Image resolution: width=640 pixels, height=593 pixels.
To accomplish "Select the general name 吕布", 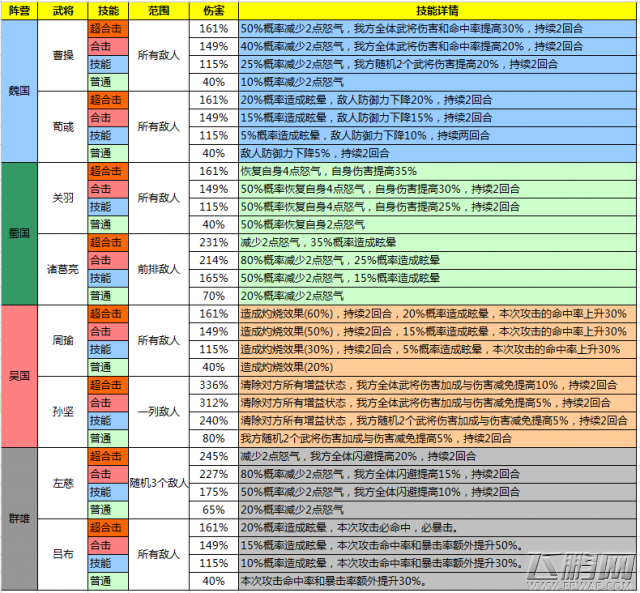I will 63,554.
